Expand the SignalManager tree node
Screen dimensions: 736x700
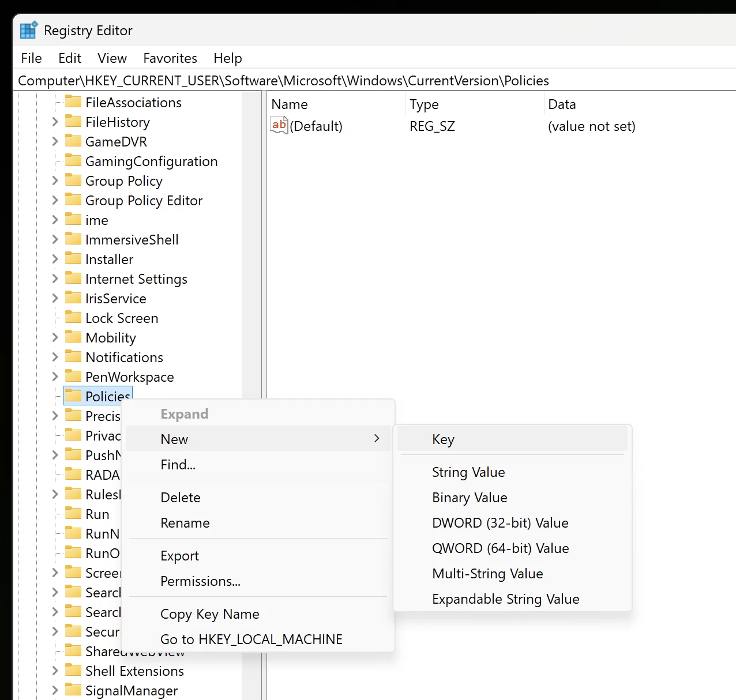tap(55, 690)
